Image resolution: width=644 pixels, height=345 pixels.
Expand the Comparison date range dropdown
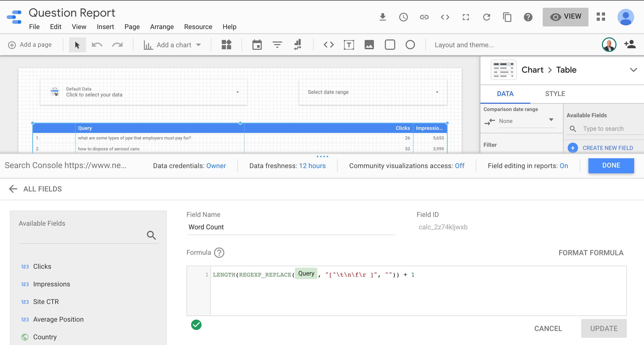tap(551, 120)
